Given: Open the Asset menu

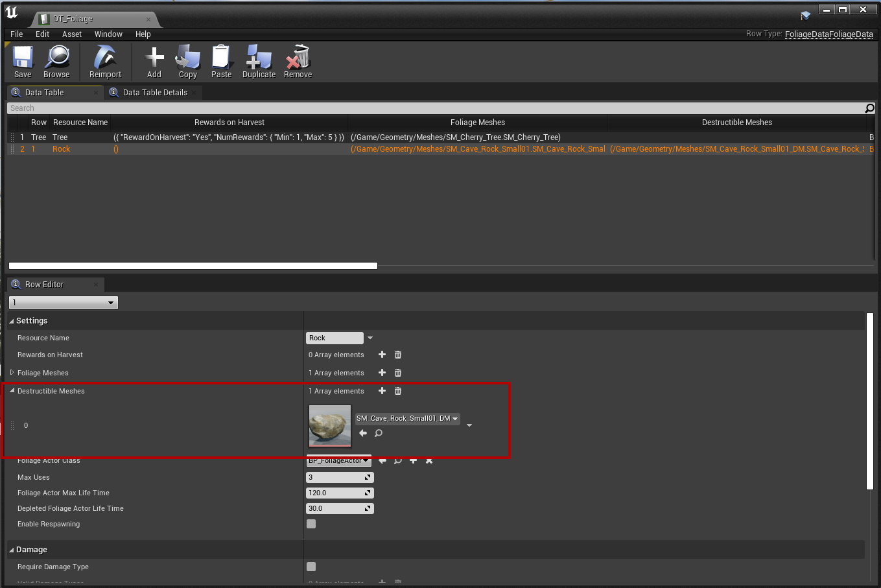Looking at the screenshot, I should tap(72, 34).
